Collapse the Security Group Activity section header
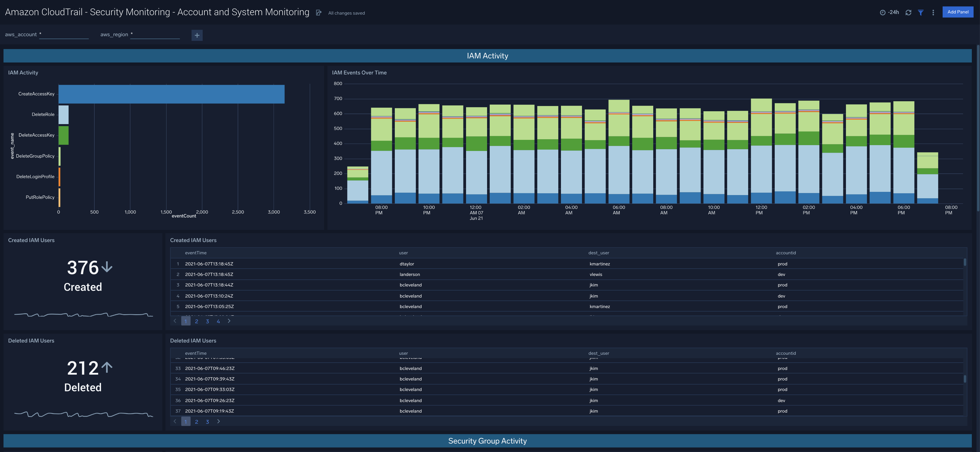The width and height of the screenshot is (980, 452). [x=487, y=441]
